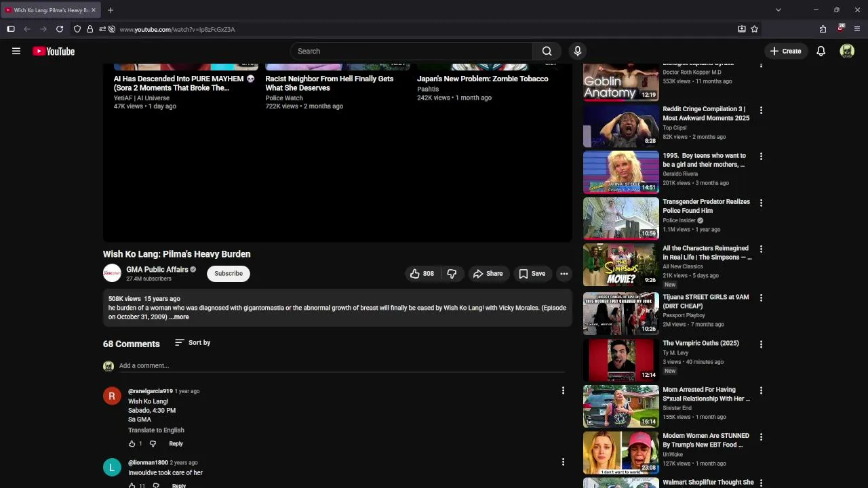Click the search magnifier button
This screenshot has height=488, width=868.
(x=547, y=51)
